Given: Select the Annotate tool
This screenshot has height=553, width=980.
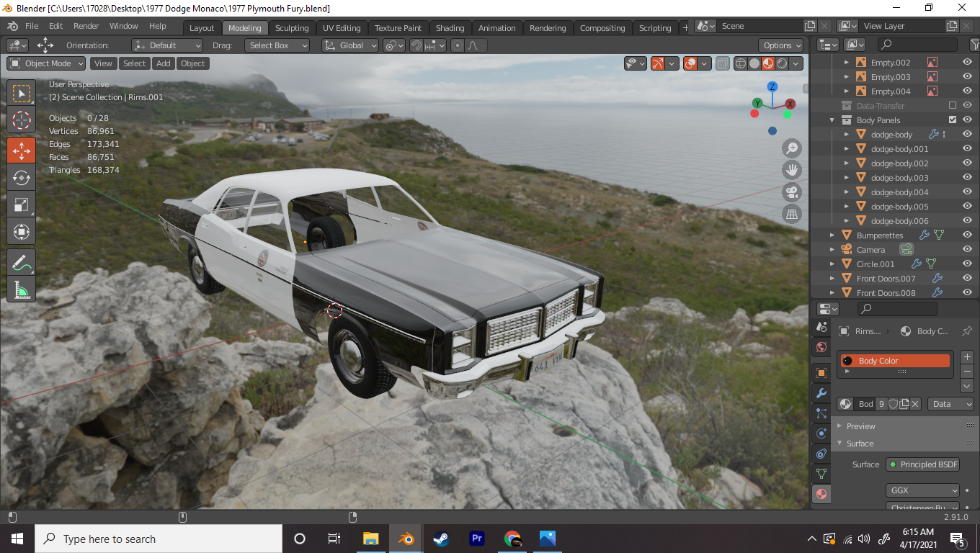Looking at the screenshot, I should [22, 262].
